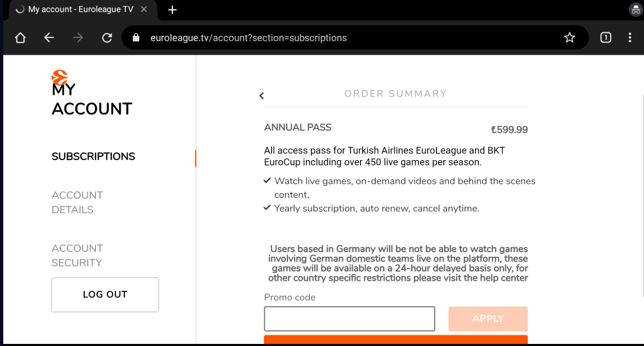Select the Subscriptions section
Image resolution: width=644 pixels, height=346 pixels.
[93, 156]
